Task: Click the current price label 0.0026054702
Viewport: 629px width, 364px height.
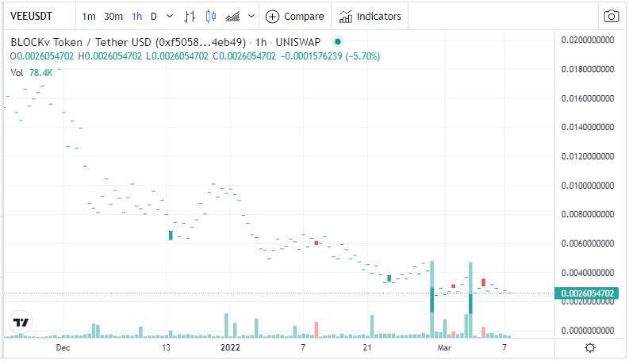Action: [x=586, y=293]
